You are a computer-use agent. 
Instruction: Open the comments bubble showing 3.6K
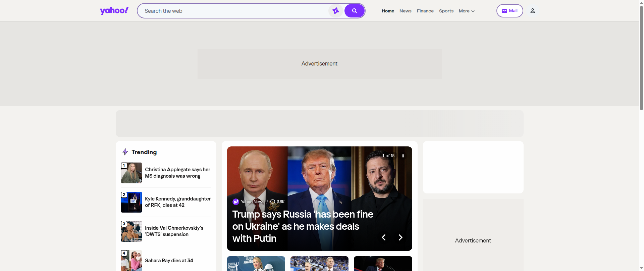(277, 202)
